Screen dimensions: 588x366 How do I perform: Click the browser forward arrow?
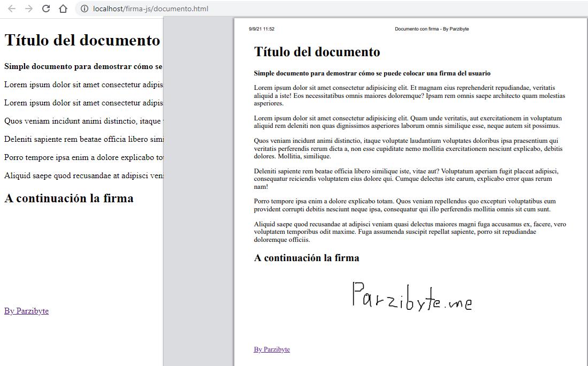pos(29,9)
